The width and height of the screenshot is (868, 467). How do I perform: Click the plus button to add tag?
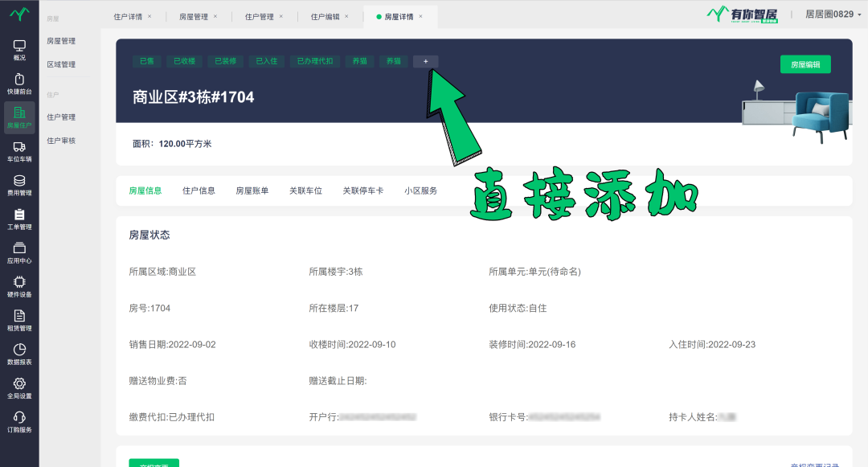(425, 61)
